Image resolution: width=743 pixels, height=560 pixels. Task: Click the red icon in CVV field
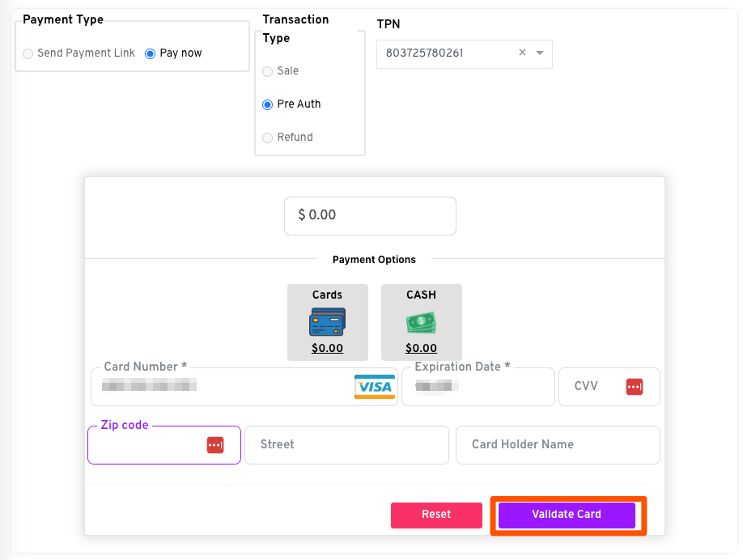[634, 387]
